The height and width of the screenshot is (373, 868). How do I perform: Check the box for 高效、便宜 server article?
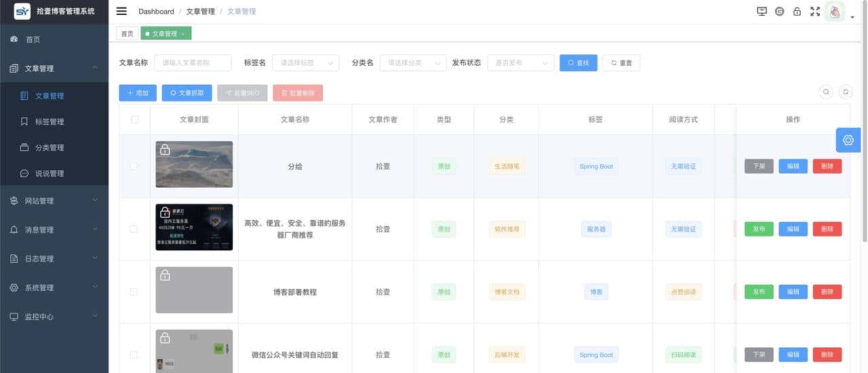134,229
